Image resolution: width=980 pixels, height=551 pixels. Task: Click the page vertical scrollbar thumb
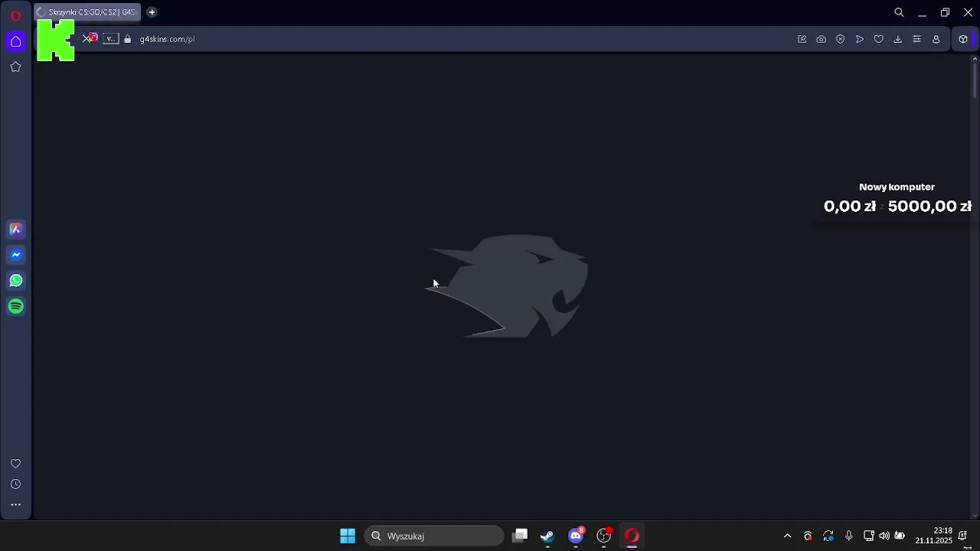975,83
